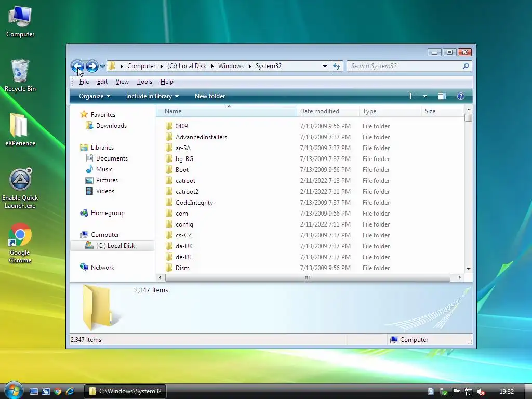This screenshot has width=532, height=399.
Task: Select Favorites in navigation pane
Action: point(103,115)
